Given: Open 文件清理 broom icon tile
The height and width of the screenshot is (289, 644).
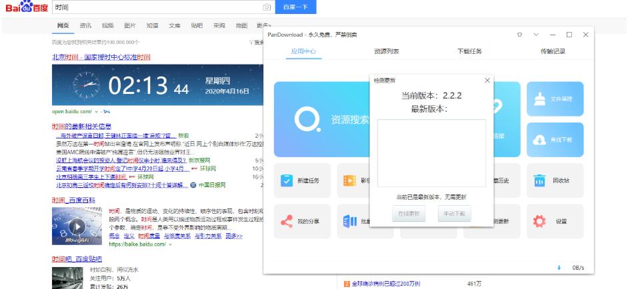Looking at the screenshot, I should [539, 99].
